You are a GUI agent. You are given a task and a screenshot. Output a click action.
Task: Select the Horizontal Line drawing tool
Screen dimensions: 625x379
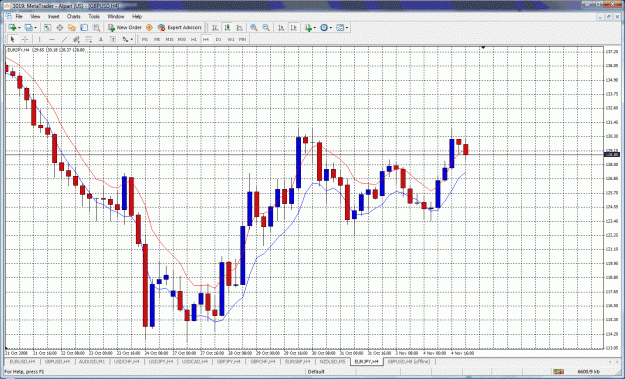point(52,39)
